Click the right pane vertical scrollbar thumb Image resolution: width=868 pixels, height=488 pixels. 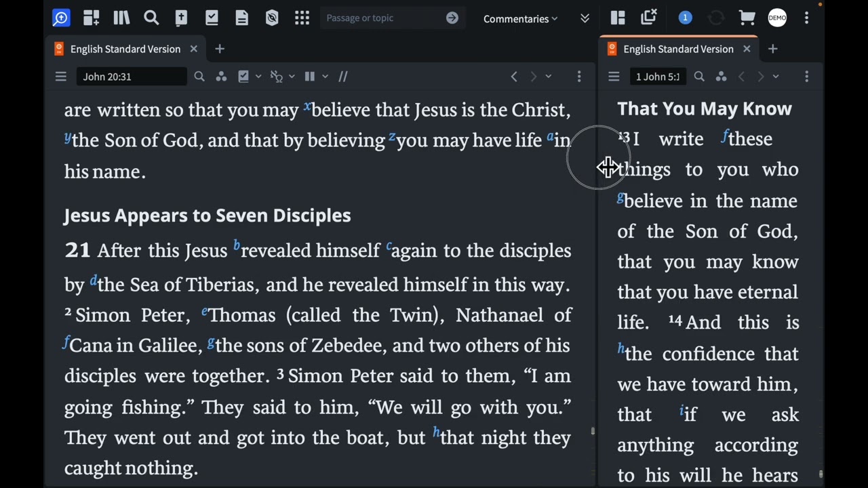coord(821,474)
